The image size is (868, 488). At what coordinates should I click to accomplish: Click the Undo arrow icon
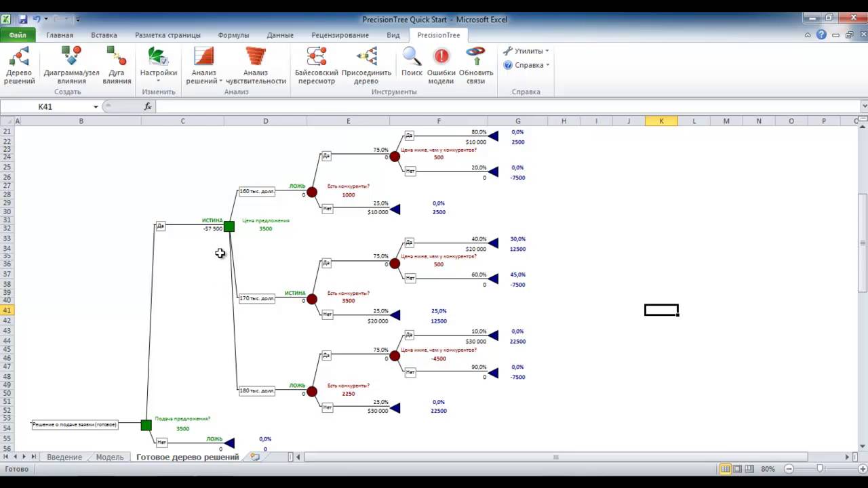[37, 20]
